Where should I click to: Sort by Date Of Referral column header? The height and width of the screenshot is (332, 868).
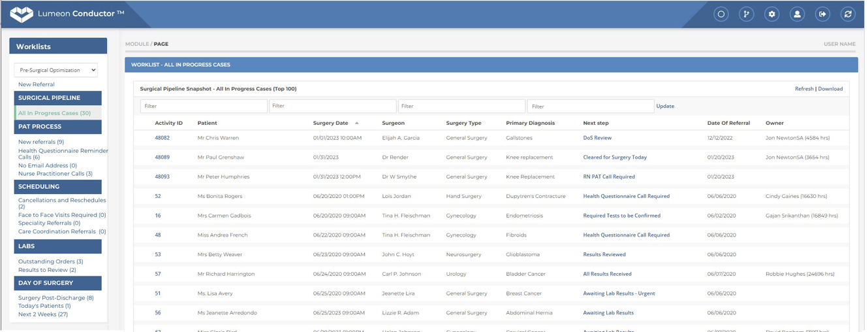tap(730, 124)
